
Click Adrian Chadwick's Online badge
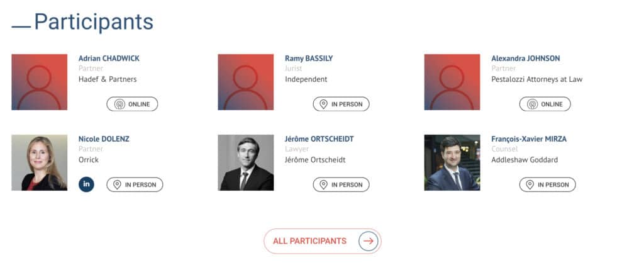[x=132, y=104]
